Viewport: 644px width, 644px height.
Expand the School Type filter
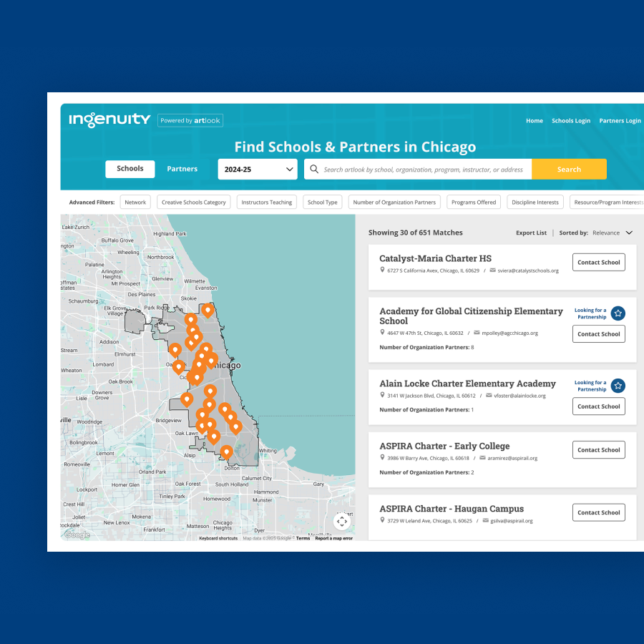323,202
